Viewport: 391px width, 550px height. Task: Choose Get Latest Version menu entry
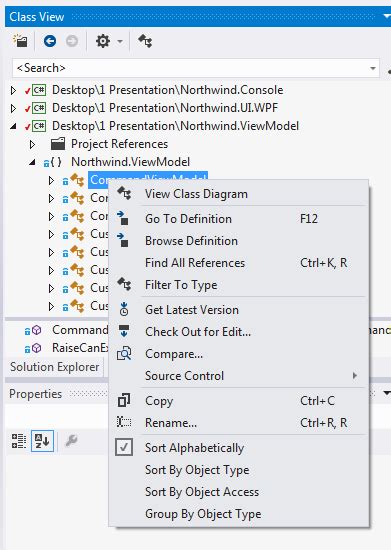click(192, 310)
